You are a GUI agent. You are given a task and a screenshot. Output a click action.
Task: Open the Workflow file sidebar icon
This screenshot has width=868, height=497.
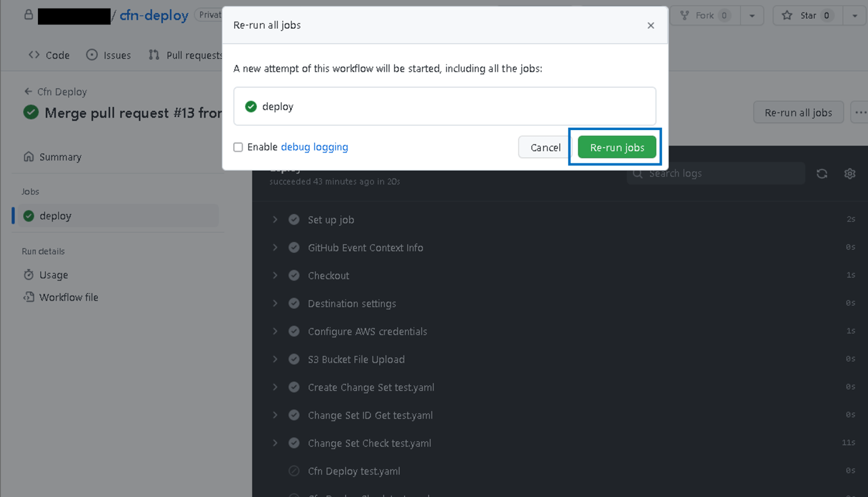coord(29,297)
